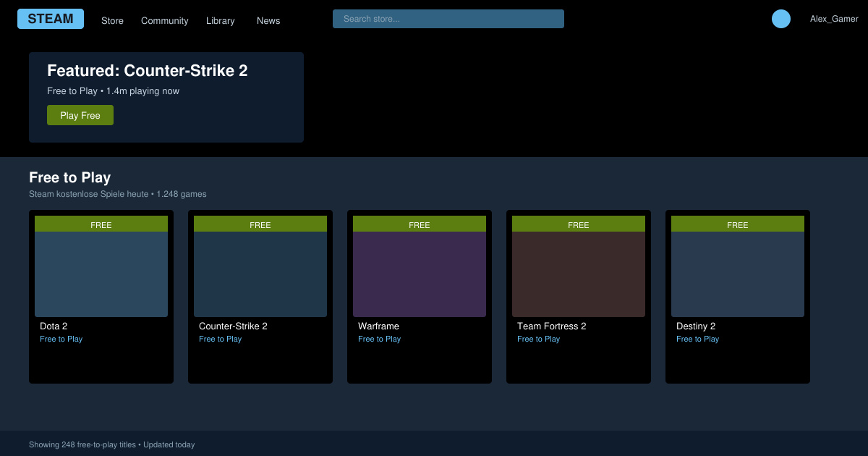Click FREE badge on Dota 2 card
This screenshot has width=868, height=456.
click(101, 224)
